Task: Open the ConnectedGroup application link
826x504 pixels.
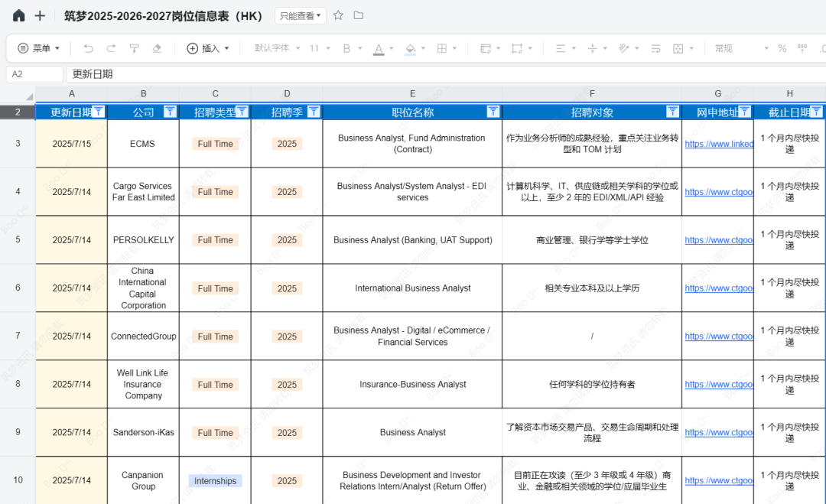Action: (719, 336)
